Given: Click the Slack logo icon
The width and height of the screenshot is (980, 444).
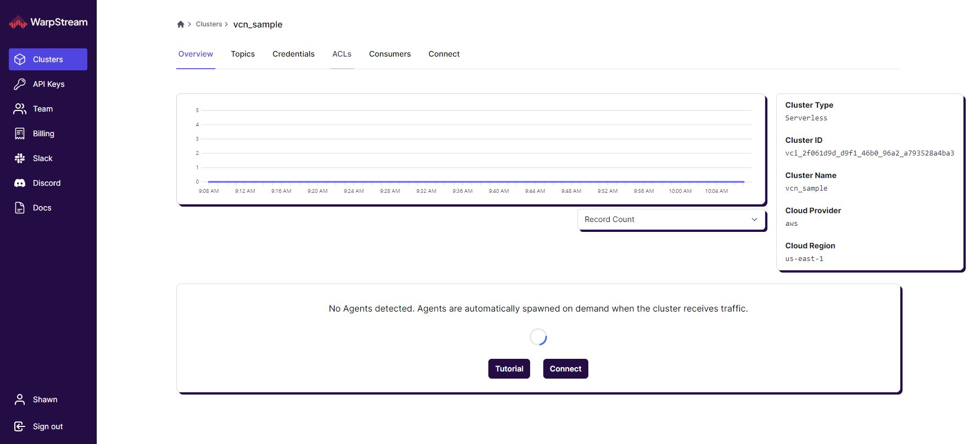Looking at the screenshot, I should pyautogui.click(x=20, y=158).
